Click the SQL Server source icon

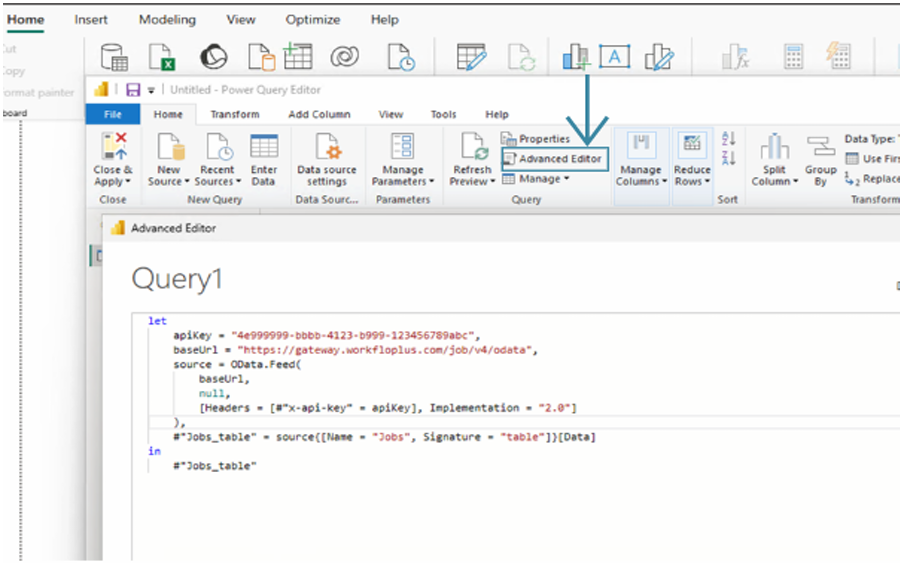click(x=261, y=57)
